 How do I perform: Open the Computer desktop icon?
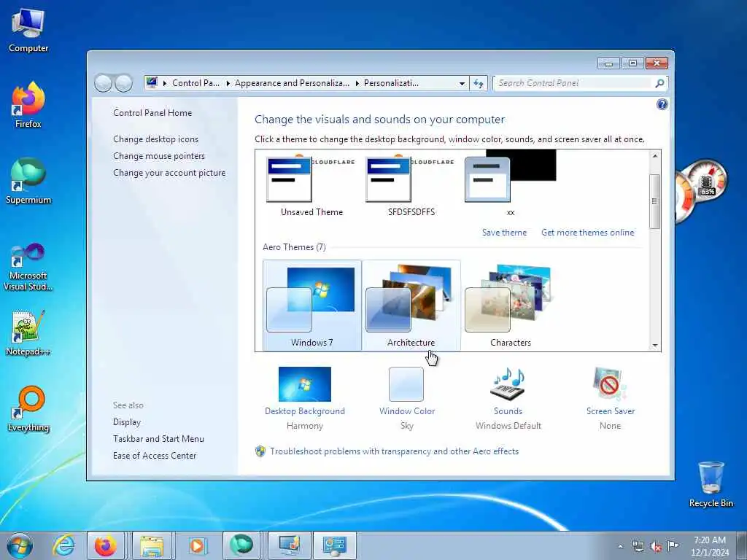[x=28, y=31]
